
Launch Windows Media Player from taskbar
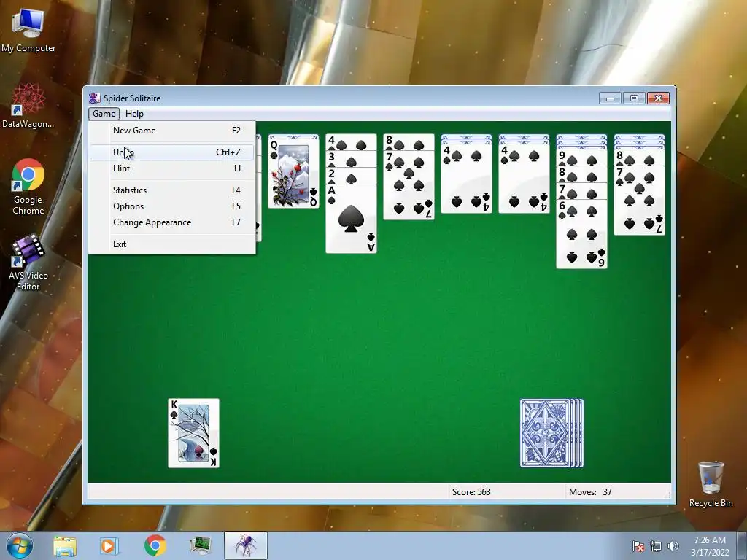109,545
